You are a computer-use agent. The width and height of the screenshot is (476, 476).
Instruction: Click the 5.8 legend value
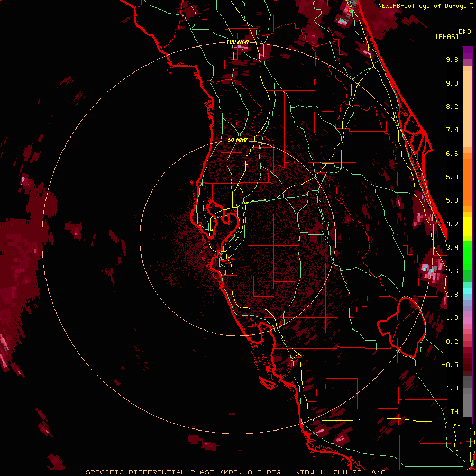pos(452,177)
